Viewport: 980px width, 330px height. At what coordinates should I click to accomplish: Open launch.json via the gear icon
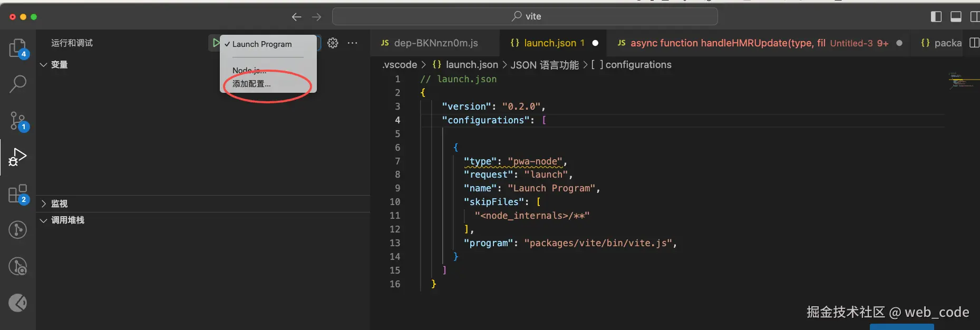[x=333, y=43]
